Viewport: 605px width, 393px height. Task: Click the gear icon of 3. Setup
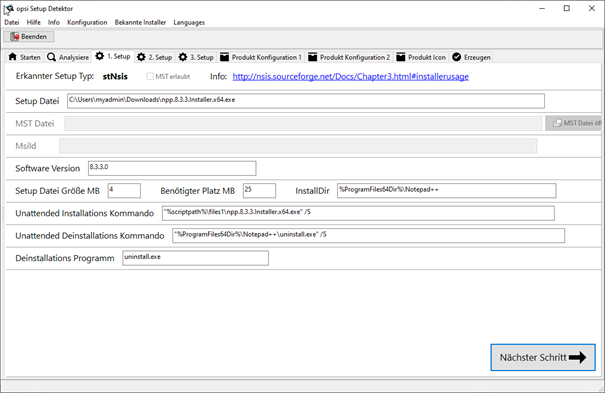pyautogui.click(x=183, y=57)
